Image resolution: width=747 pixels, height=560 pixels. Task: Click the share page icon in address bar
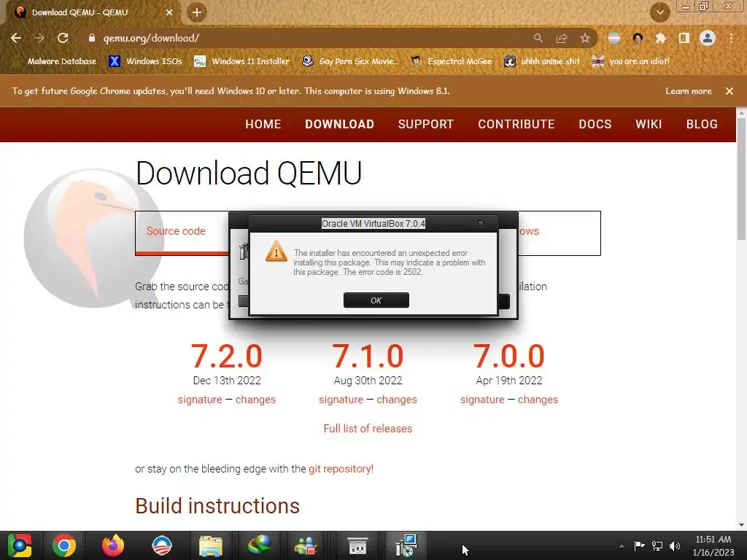562,38
